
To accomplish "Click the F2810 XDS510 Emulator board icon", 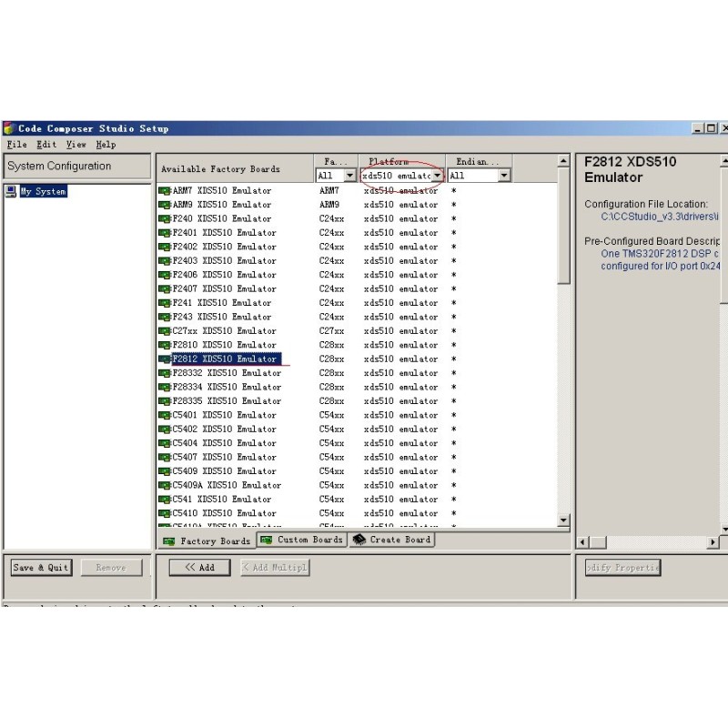I will [165, 345].
